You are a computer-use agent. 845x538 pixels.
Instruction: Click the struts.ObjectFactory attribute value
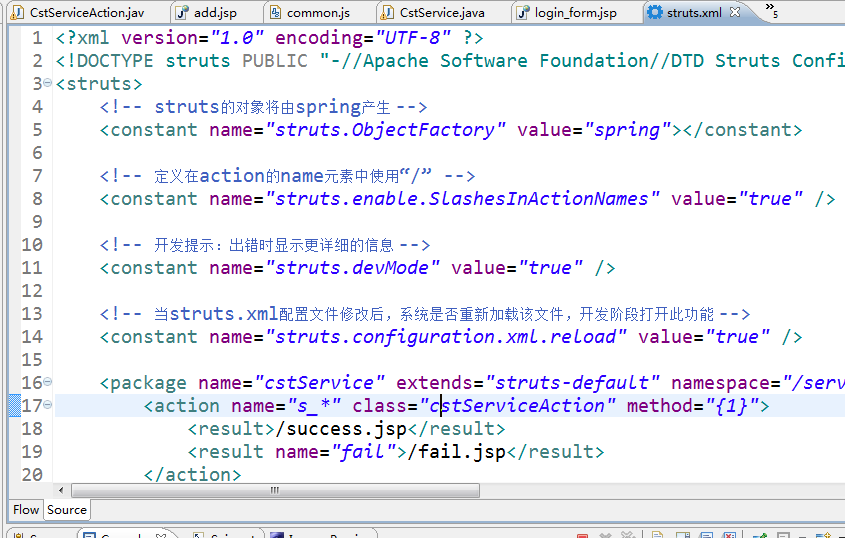[x=386, y=130]
